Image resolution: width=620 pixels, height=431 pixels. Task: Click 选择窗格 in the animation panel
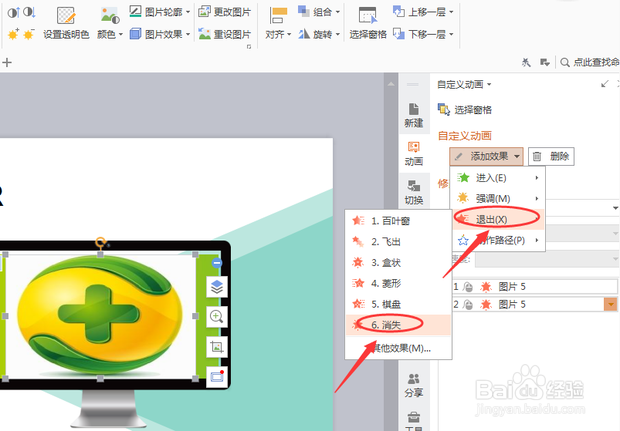[465, 110]
